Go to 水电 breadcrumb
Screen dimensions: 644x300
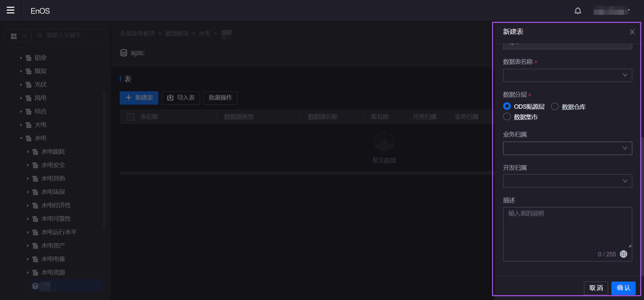pyautogui.click(x=204, y=34)
